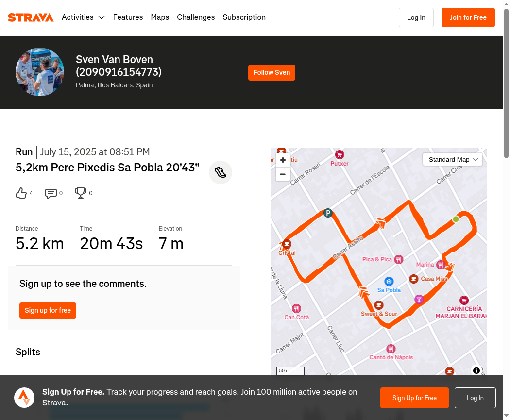Open the Features menu item
The width and height of the screenshot is (510, 420).
click(128, 17)
